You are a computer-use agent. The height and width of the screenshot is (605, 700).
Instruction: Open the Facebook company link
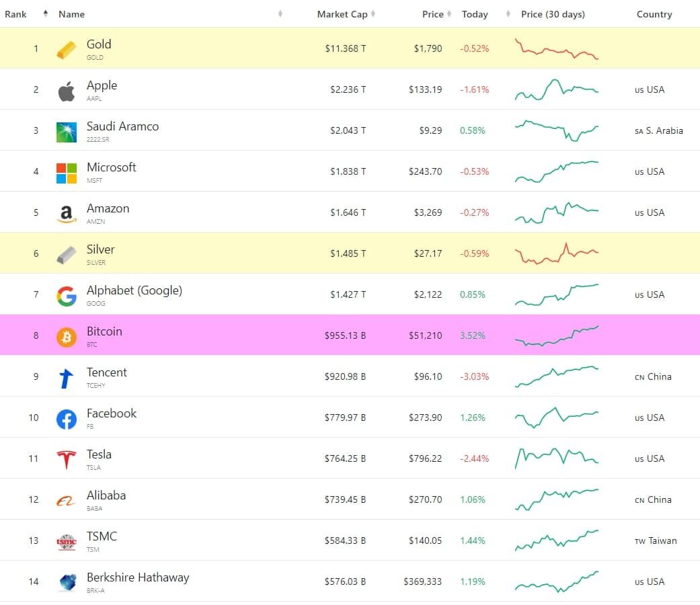[x=112, y=413]
